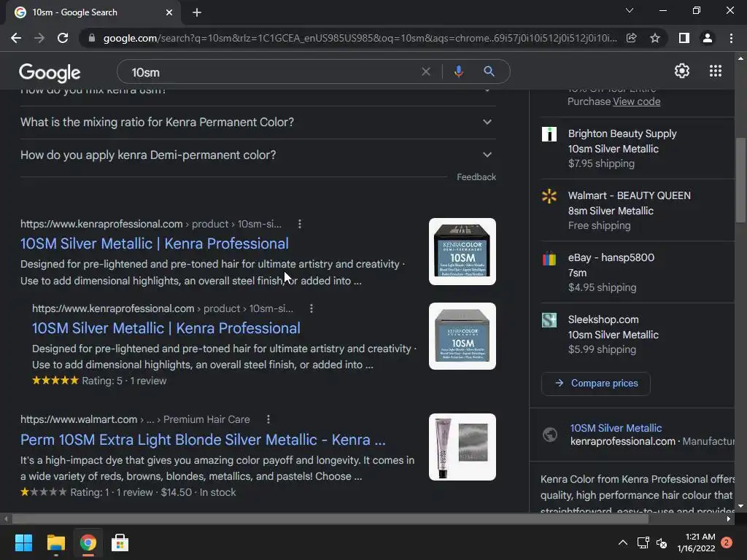Share this page from address bar

(631, 38)
